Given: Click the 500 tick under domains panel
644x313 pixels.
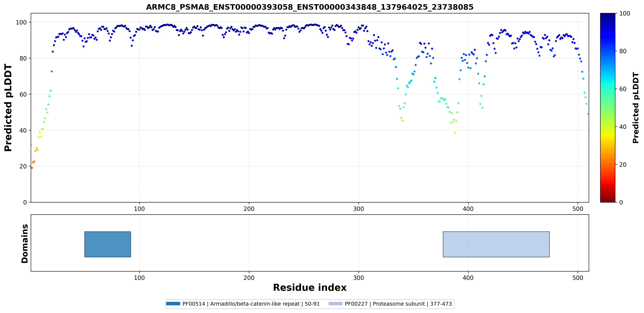Looking at the screenshot, I should pos(578,278).
